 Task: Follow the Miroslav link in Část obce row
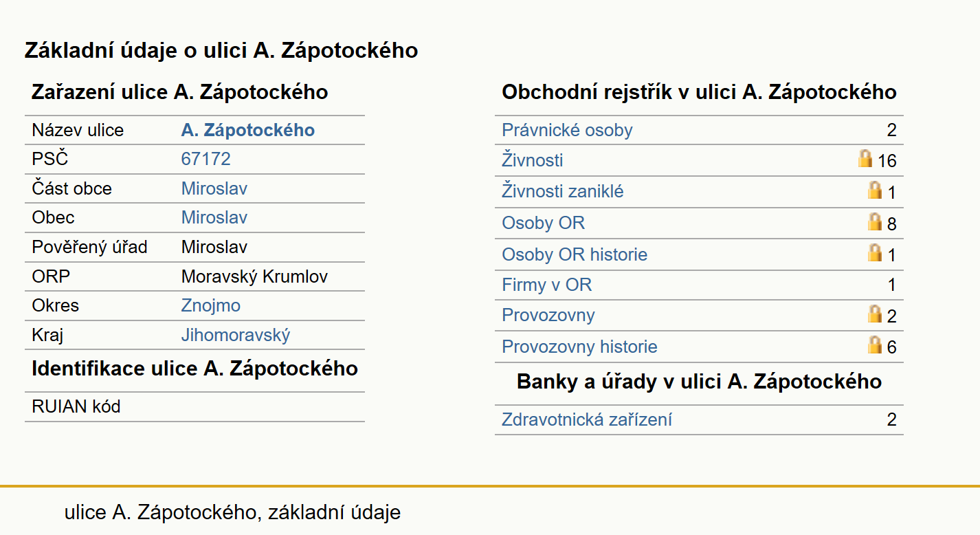click(214, 188)
